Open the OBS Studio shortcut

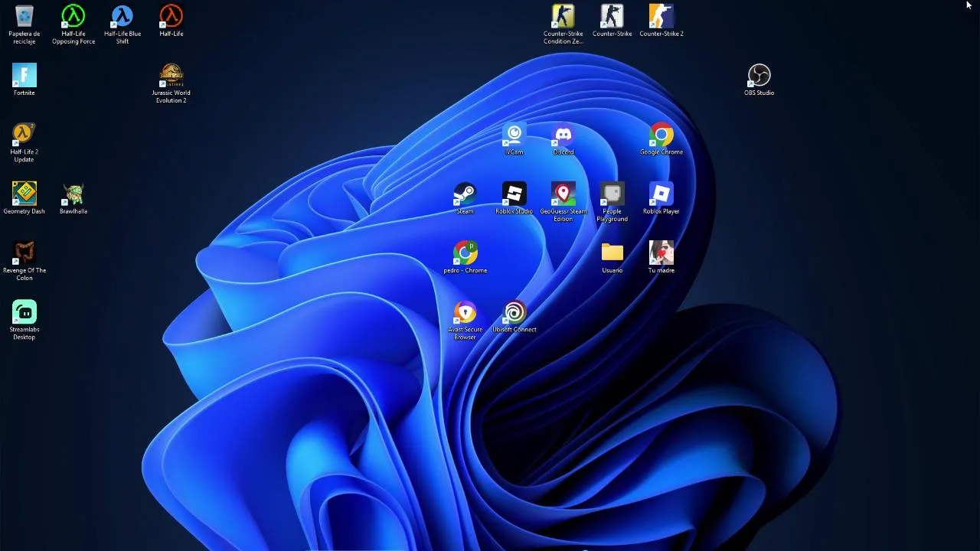[759, 75]
